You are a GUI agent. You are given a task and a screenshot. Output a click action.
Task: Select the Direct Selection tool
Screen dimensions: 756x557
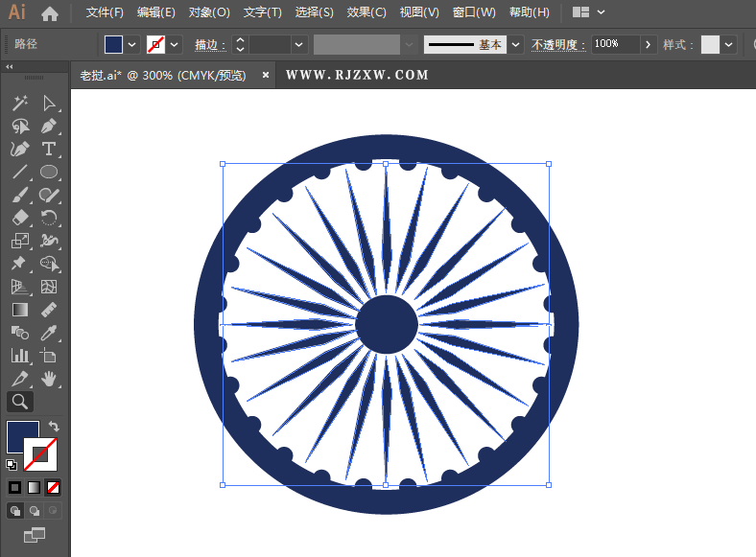coord(49,104)
